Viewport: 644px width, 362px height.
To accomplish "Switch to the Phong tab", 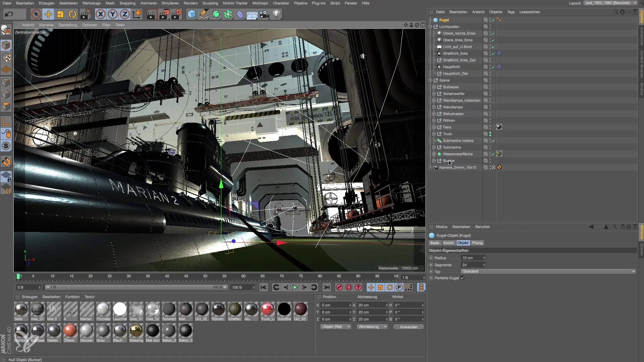I will 477,243.
